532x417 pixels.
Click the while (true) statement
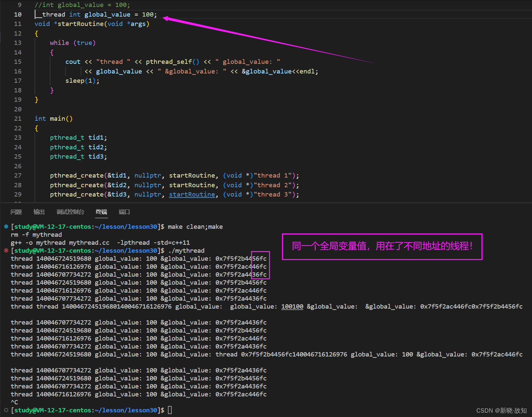tap(73, 43)
